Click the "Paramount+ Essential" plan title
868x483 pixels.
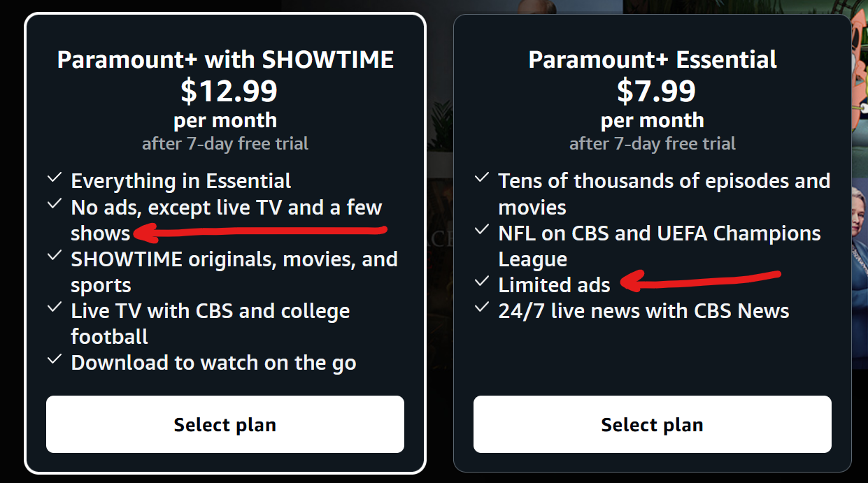[x=652, y=60]
